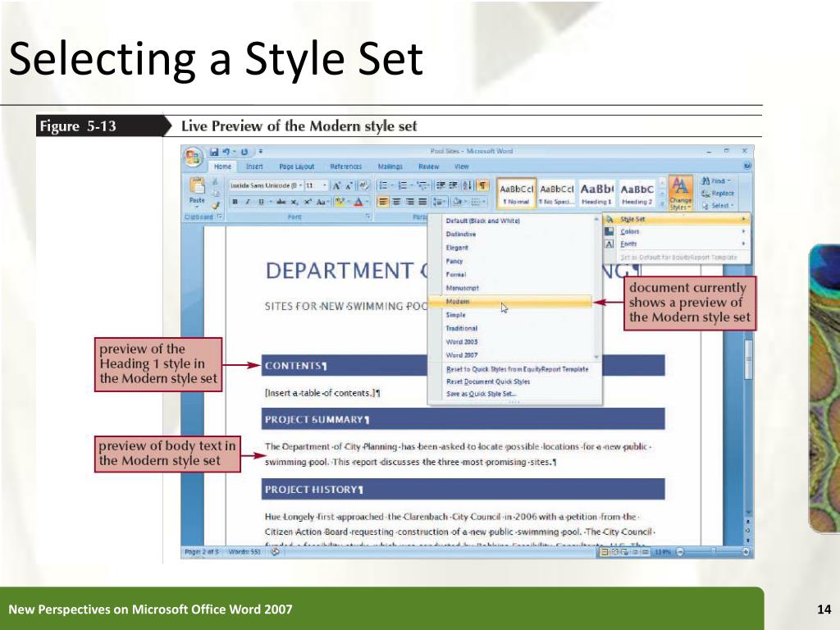Switch to the Review tab
The width and height of the screenshot is (840, 630).
[x=428, y=167]
